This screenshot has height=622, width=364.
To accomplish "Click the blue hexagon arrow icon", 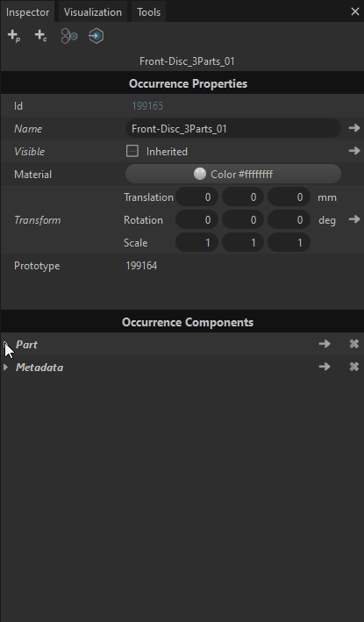I will (96, 36).
